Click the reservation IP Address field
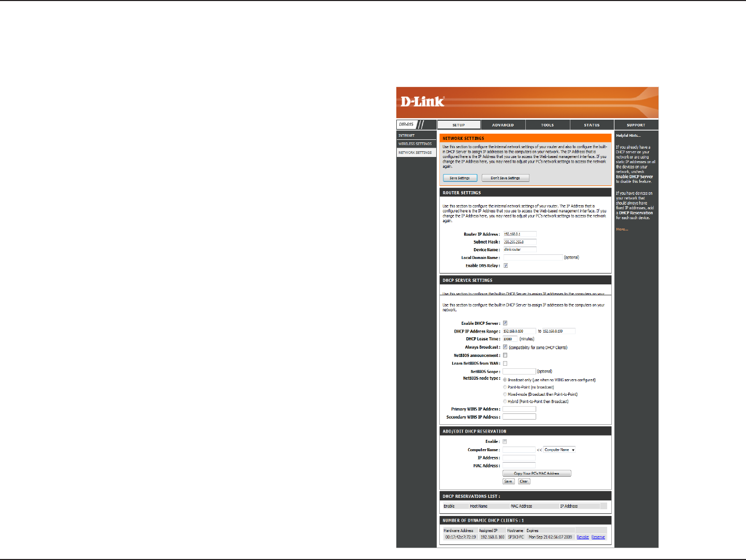Screen dimensions: 746x560 pos(519,458)
